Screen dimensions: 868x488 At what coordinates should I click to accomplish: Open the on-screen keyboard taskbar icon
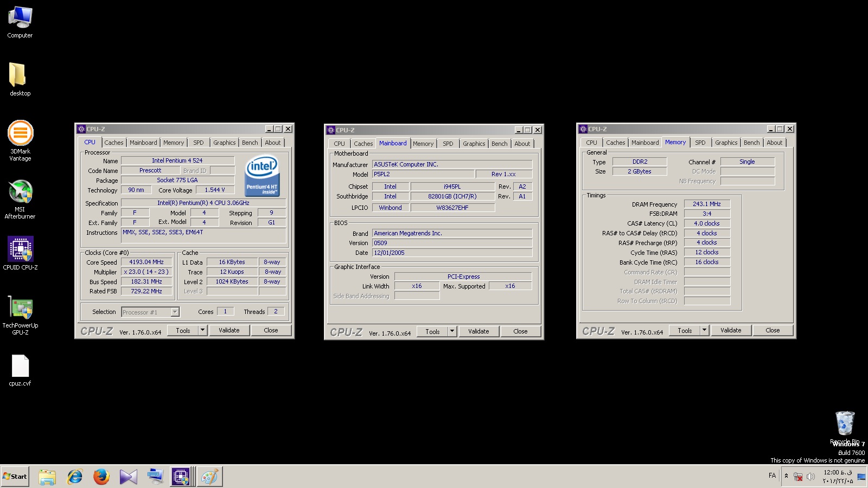(156, 477)
